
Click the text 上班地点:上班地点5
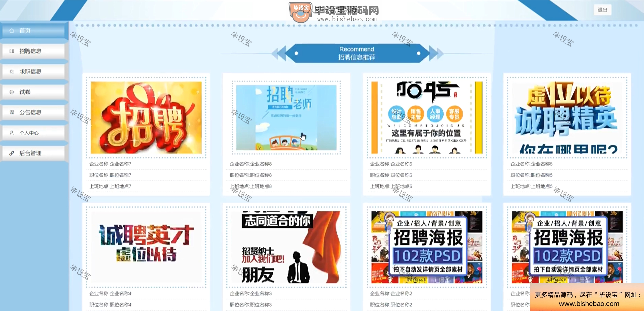(x=531, y=186)
